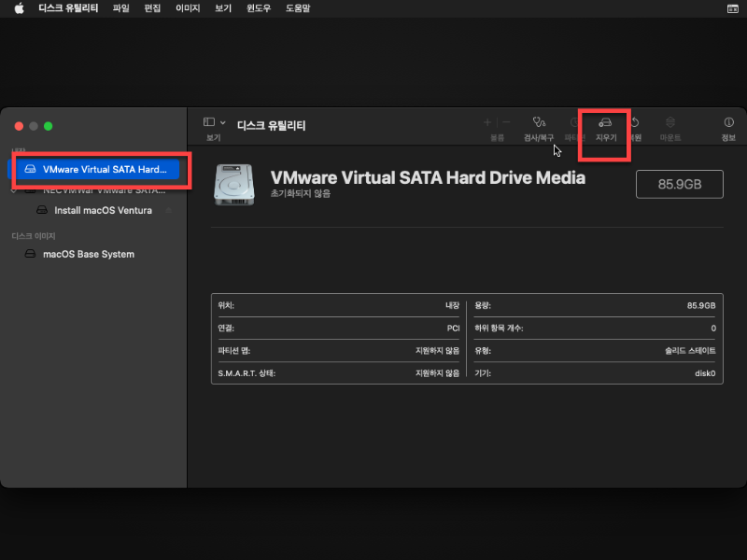Image resolution: width=747 pixels, height=560 pixels.
Task: Click the Install macOS Ventura drive icon
Action: click(42, 210)
